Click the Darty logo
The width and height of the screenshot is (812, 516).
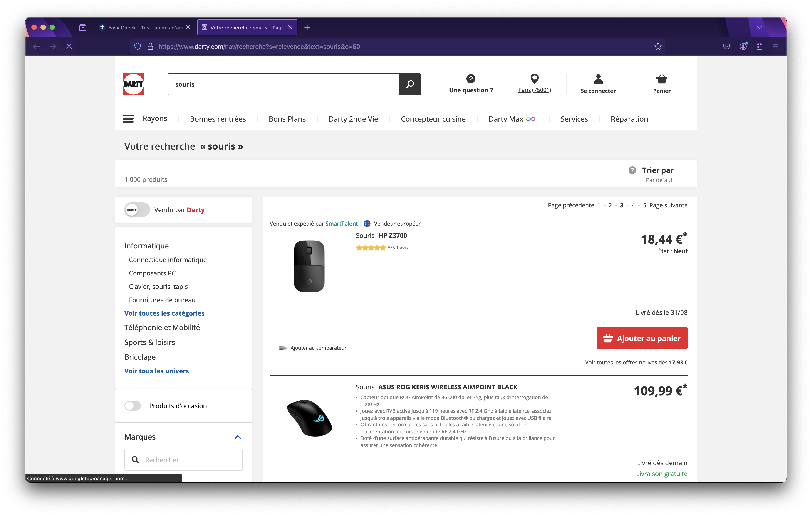[x=133, y=84]
